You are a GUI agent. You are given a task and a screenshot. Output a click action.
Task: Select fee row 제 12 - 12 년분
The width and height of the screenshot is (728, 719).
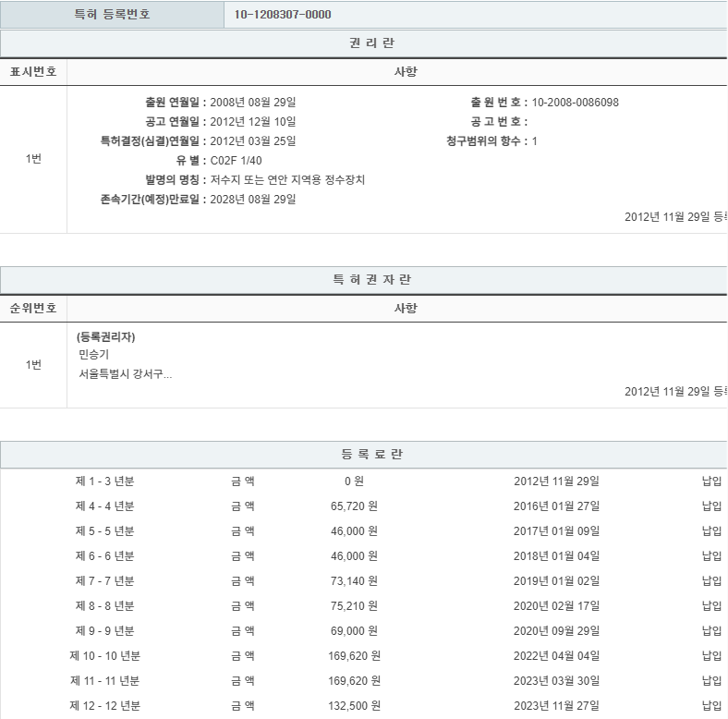coord(105,706)
